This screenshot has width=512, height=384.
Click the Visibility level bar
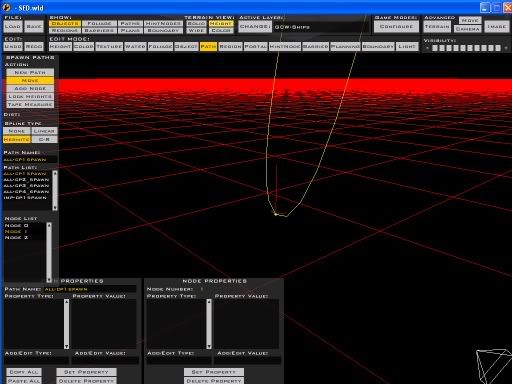click(x=466, y=48)
